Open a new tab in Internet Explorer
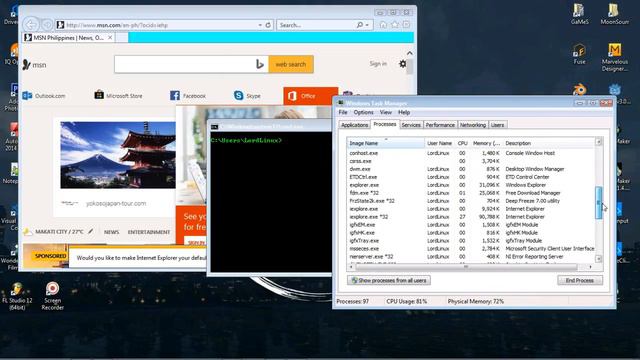The height and width of the screenshot is (360, 640). (121, 38)
